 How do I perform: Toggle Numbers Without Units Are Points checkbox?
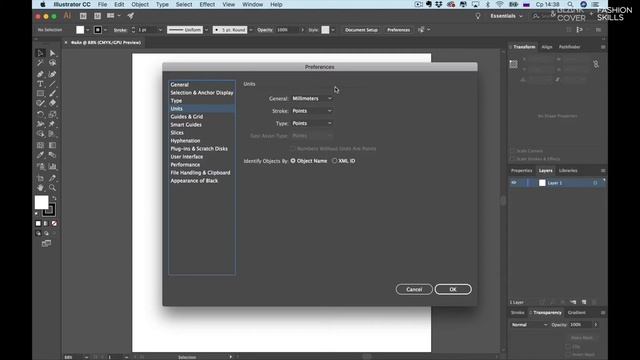point(293,149)
